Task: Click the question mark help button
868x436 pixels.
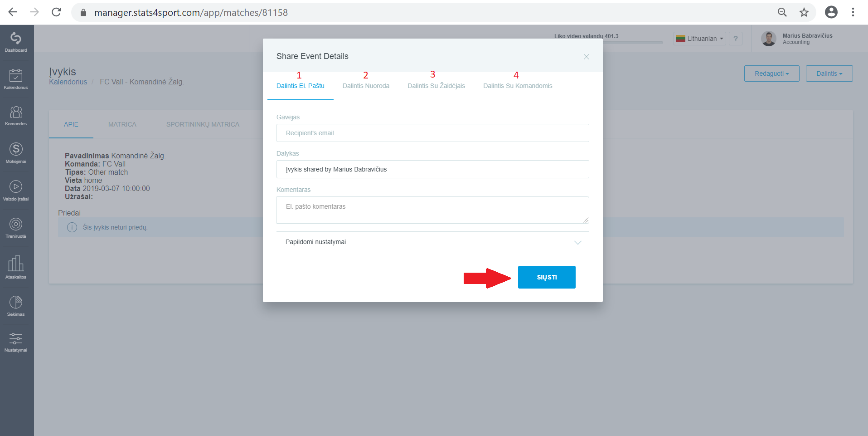Action: [736, 39]
